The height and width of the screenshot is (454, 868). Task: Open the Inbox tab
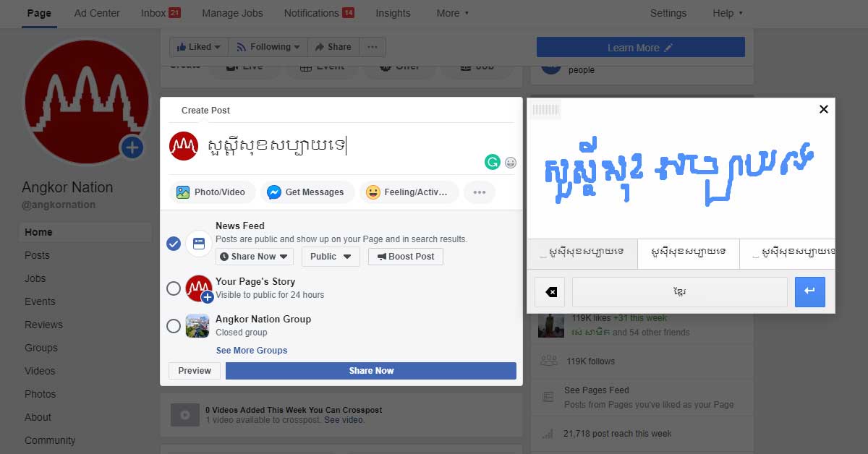[161, 13]
